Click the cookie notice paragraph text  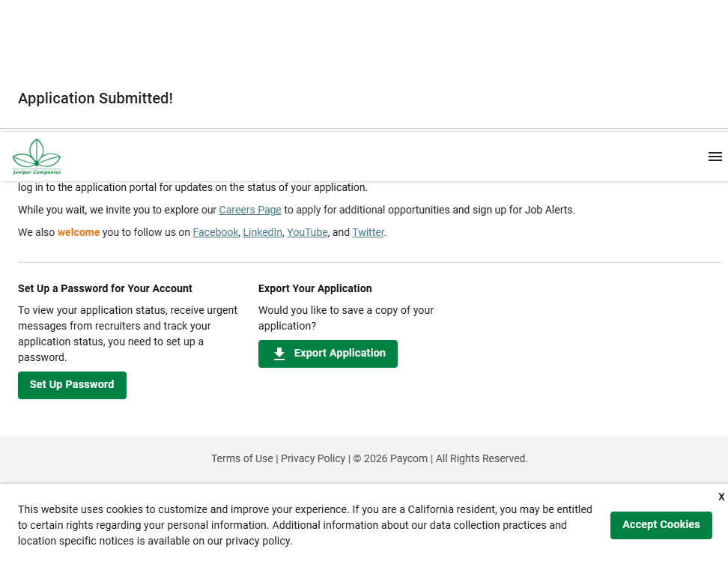point(300,525)
